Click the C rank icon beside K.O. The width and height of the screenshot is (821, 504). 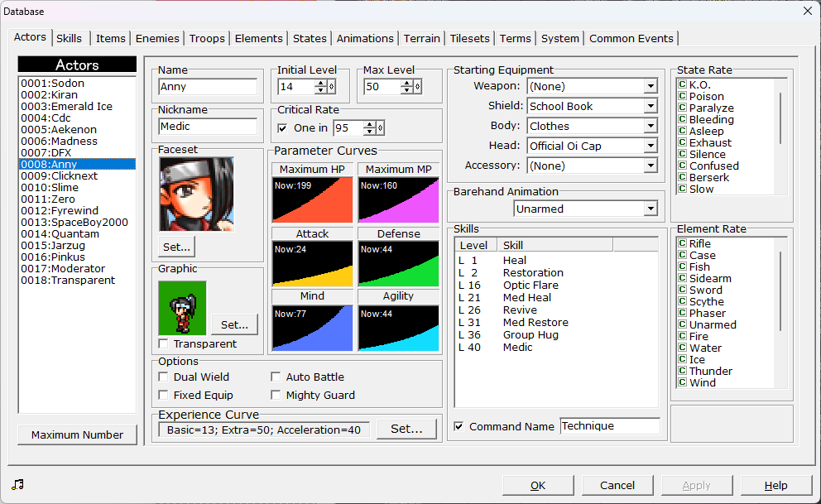point(682,85)
